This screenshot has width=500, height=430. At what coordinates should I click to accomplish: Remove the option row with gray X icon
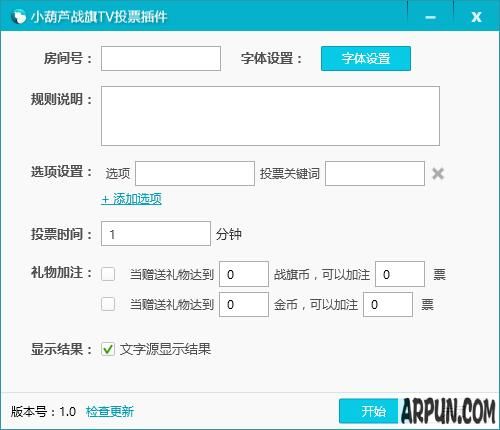438,174
